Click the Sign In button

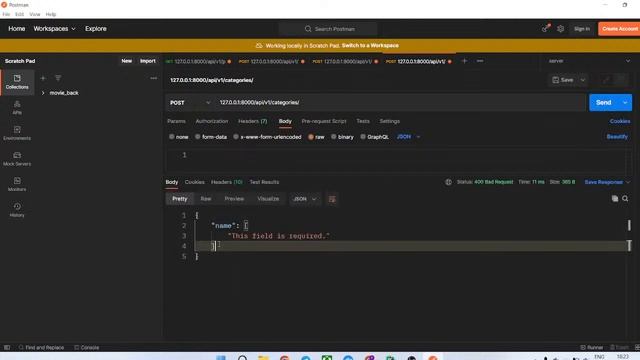[x=582, y=29]
